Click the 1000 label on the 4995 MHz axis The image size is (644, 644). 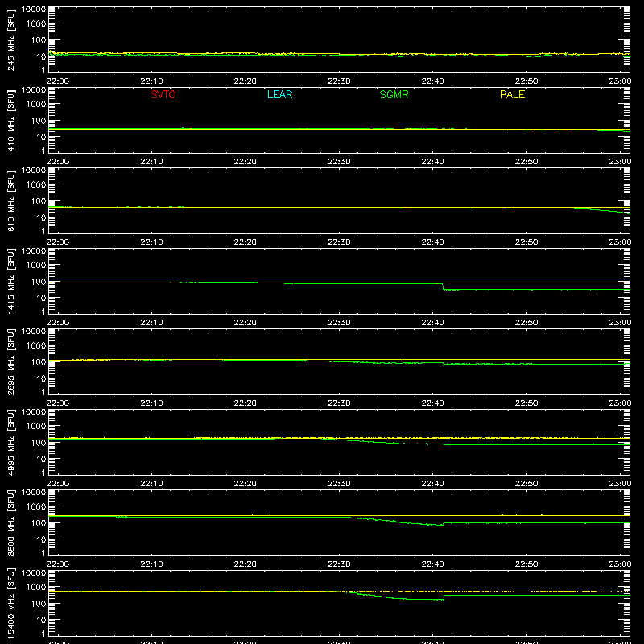[36, 427]
